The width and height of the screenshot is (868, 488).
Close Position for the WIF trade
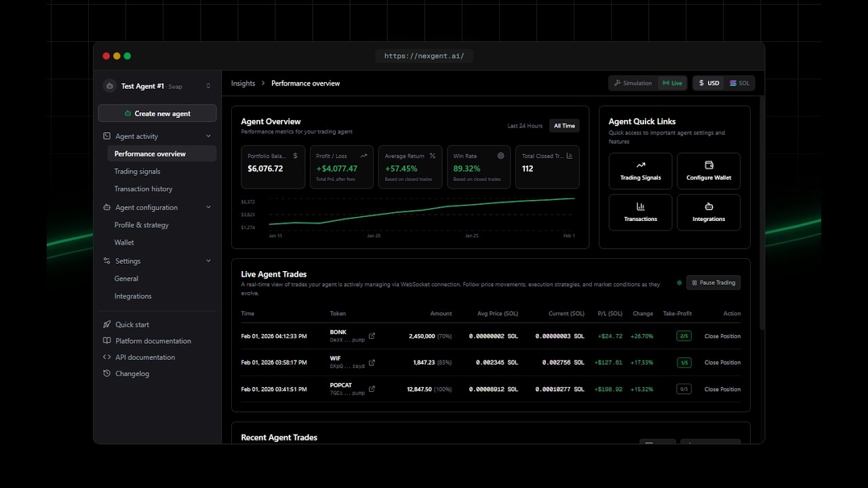coord(722,363)
